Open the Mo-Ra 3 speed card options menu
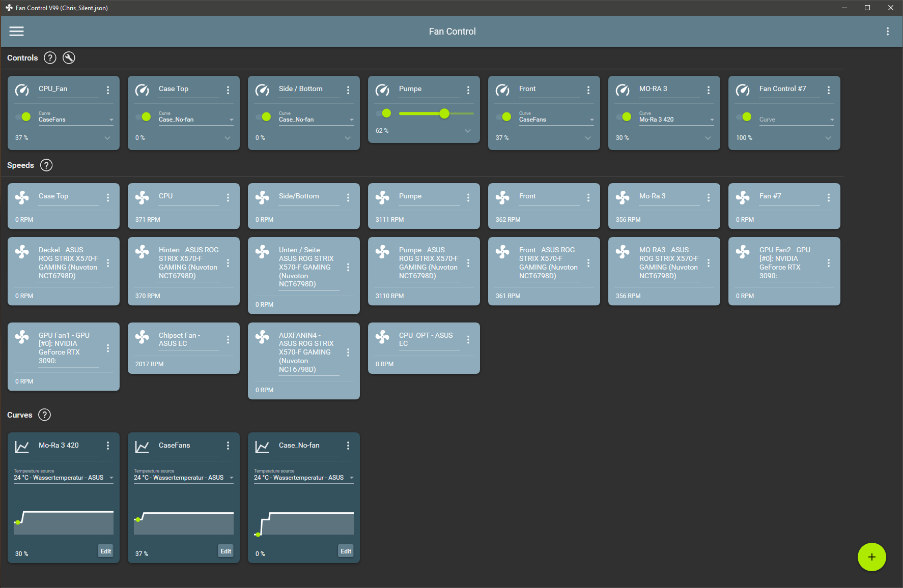The image size is (903, 588). (709, 197)
